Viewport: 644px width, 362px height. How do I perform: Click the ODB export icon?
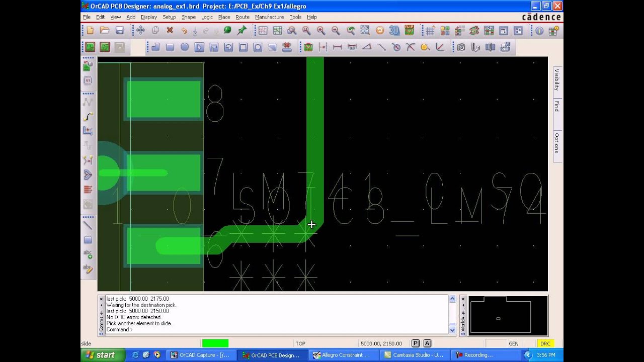(x=505, y=47)
